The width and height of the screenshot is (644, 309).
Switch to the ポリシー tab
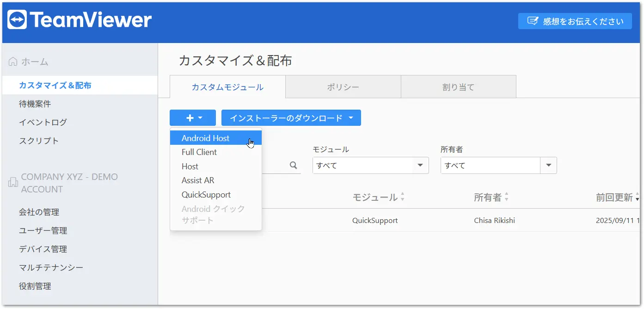click(x=343, y=87)
